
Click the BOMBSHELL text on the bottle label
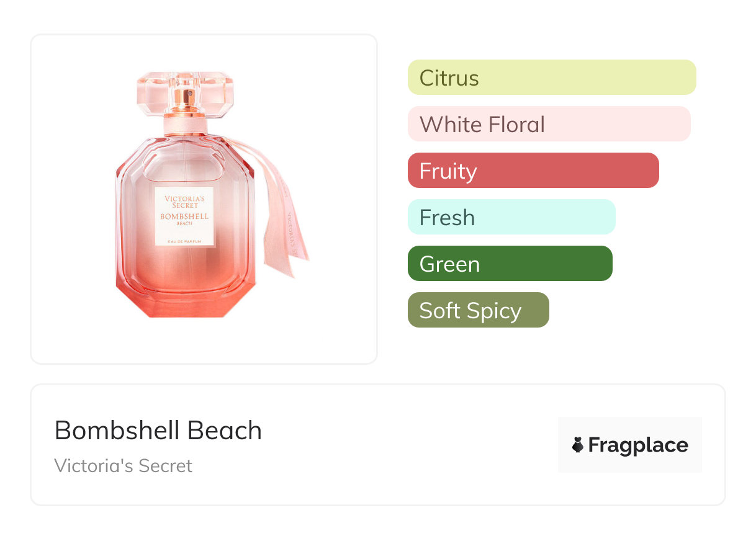click(184, 217)
